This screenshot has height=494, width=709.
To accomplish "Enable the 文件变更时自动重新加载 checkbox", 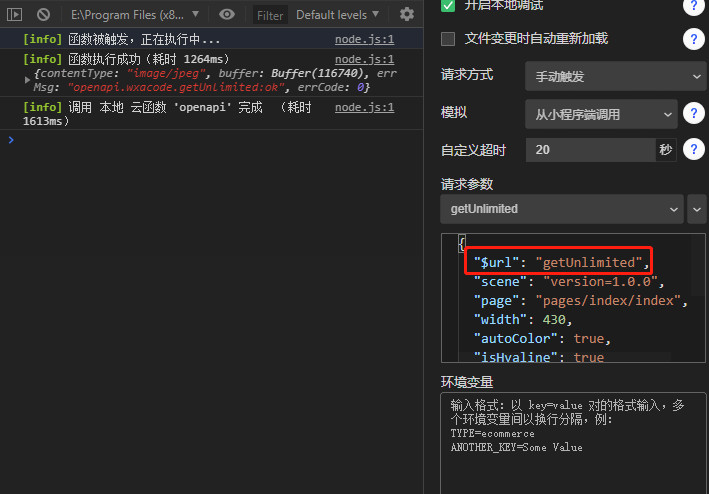I will [x=448, y=39].
